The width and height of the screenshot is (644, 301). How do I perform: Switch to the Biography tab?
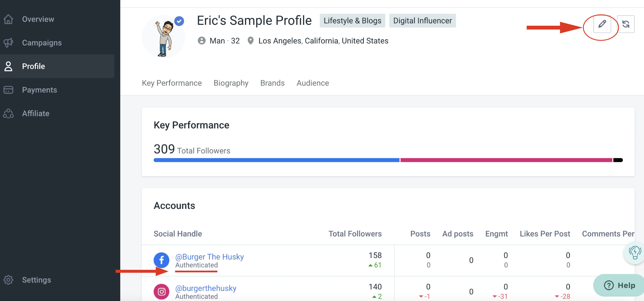[231, 83]
